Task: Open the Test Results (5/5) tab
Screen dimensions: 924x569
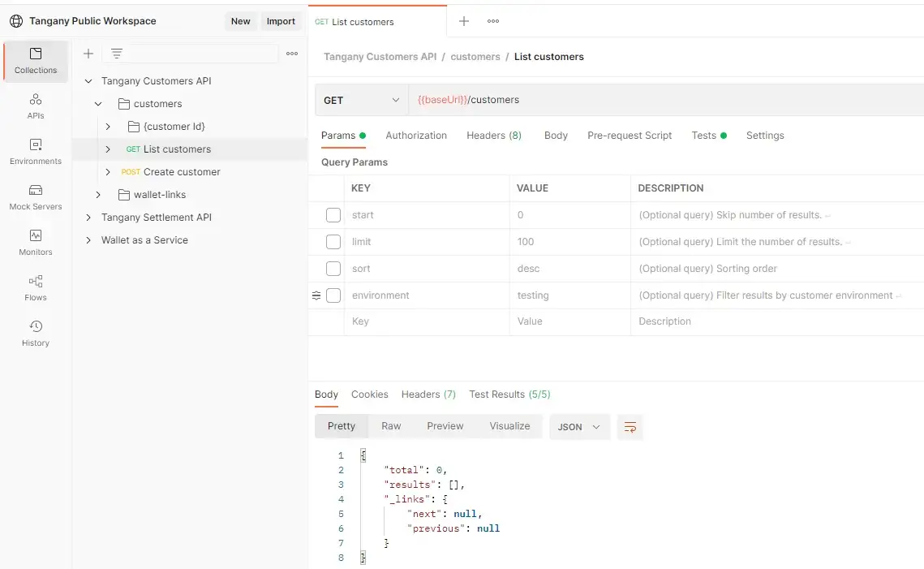Action: (x=509, y=394)
